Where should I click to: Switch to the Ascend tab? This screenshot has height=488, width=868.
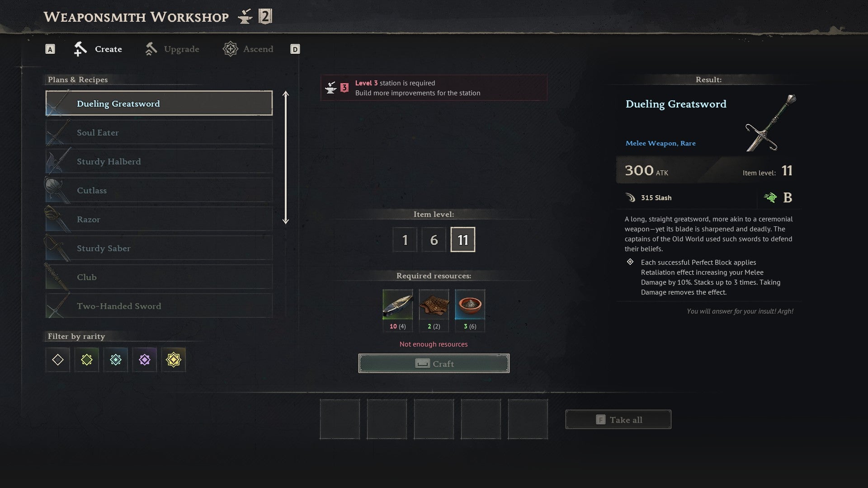click(248, 49)
